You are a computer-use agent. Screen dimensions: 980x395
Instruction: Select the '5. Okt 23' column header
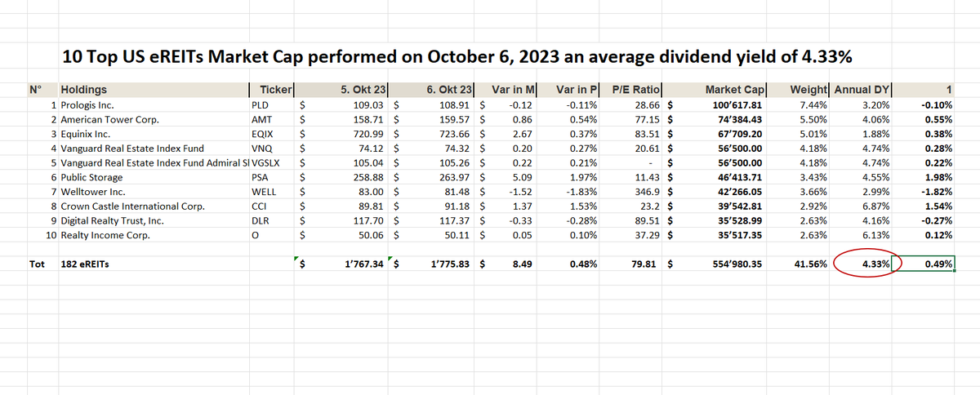pos(363,90)
